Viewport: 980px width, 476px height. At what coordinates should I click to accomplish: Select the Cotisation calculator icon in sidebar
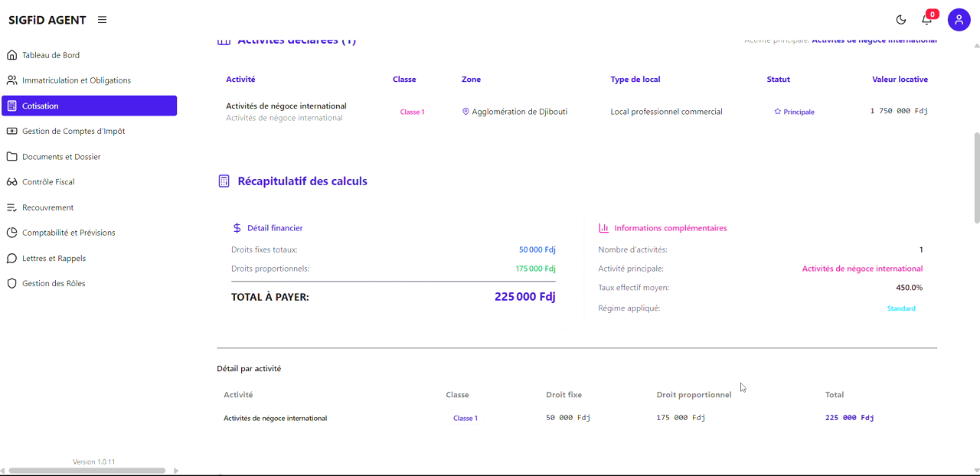pos(11,106)
